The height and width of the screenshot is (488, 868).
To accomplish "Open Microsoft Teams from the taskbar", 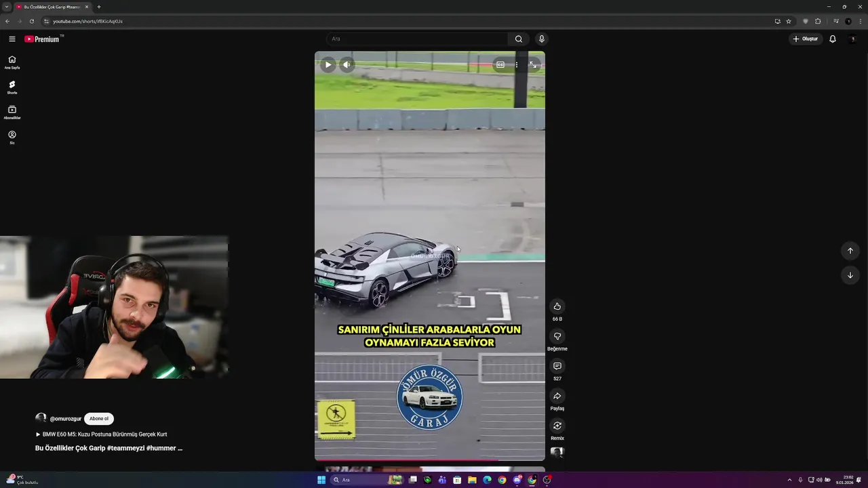I will pyautogui.click(x=442, y=480).
